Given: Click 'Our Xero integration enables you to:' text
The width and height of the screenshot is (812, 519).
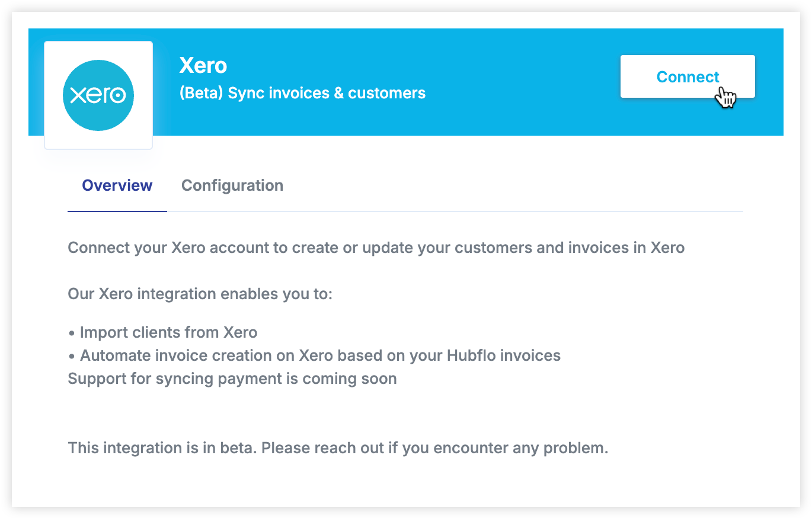Looking at the screenshot, I should click(200, 293).
